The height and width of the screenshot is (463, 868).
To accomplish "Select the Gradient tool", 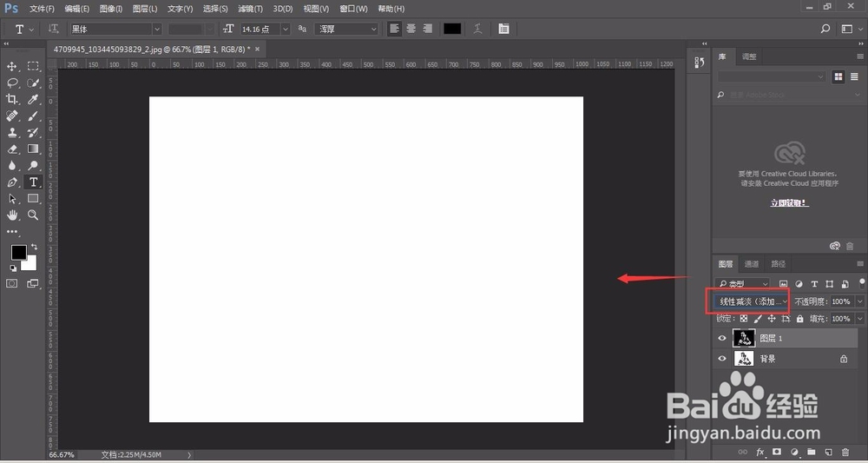I will [33, 149].
